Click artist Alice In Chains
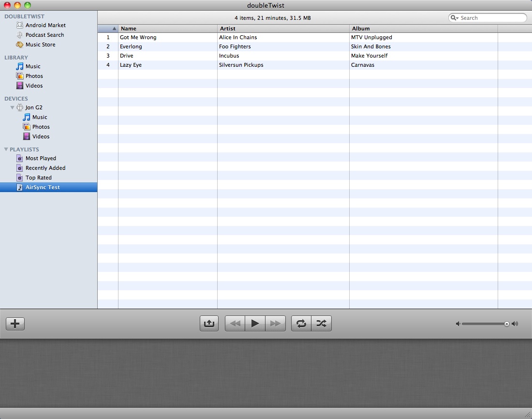Viewport: 532px width, 419px height. click(x=238, y=37)
